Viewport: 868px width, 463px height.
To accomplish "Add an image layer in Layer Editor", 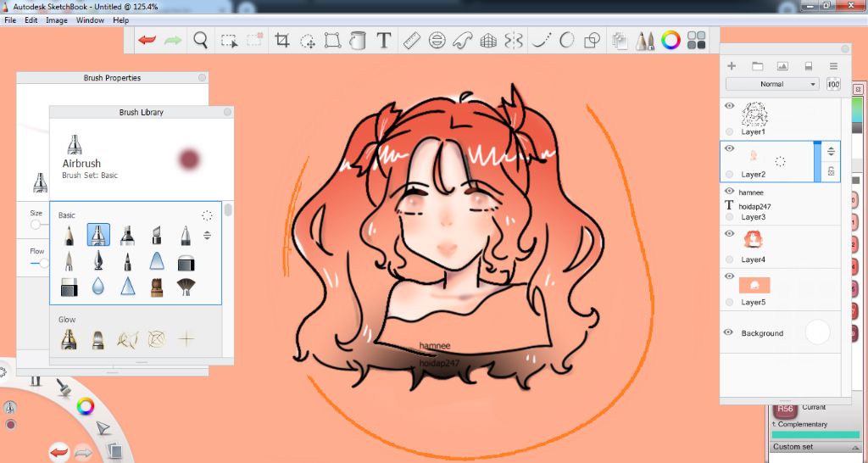I will 782,66.
